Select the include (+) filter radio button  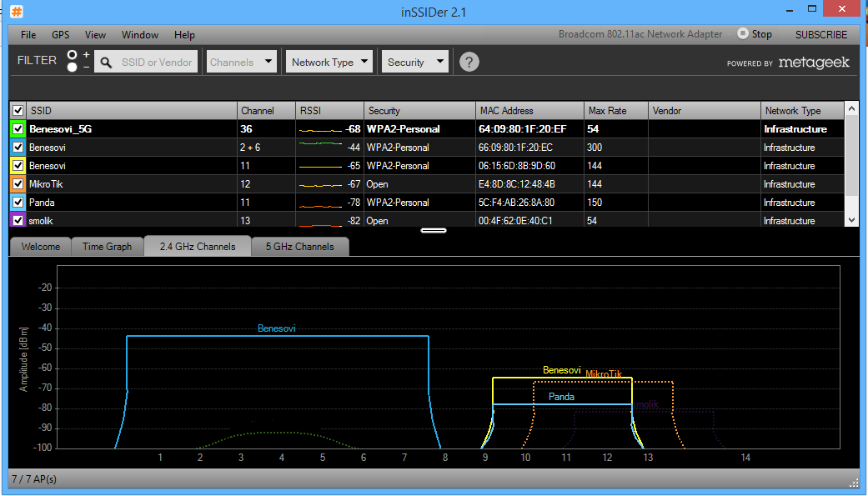73,54
